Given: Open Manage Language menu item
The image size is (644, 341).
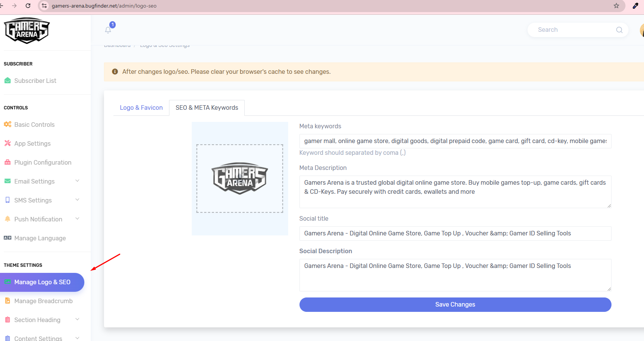Looking at the screenshot, I should click(40, 238).
